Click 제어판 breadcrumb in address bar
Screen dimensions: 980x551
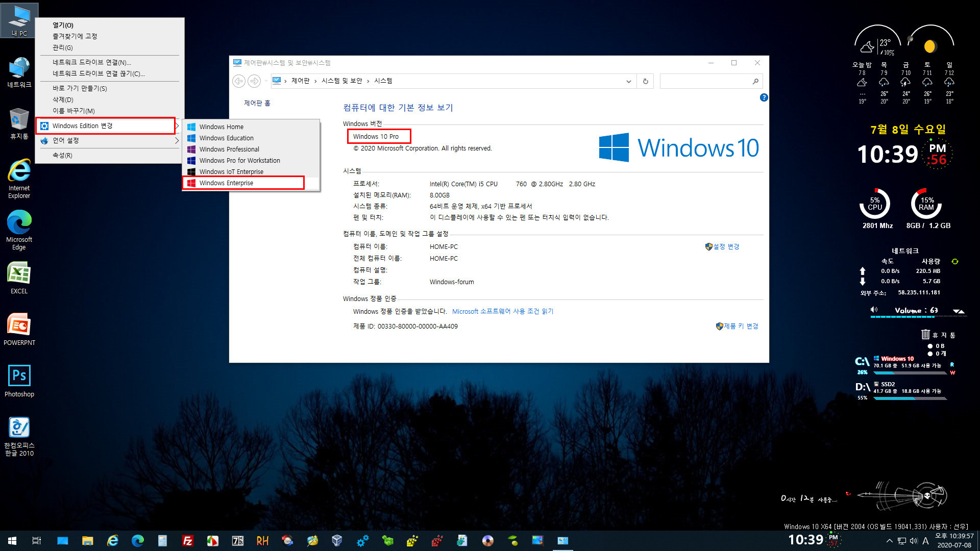point(300,81)
